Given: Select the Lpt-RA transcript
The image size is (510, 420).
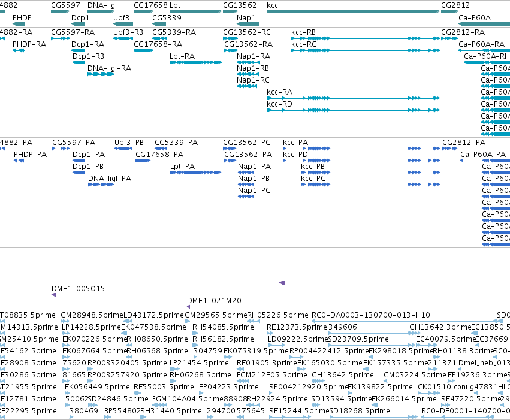Looking at the screenshot, I should click(x=196, y=62).
